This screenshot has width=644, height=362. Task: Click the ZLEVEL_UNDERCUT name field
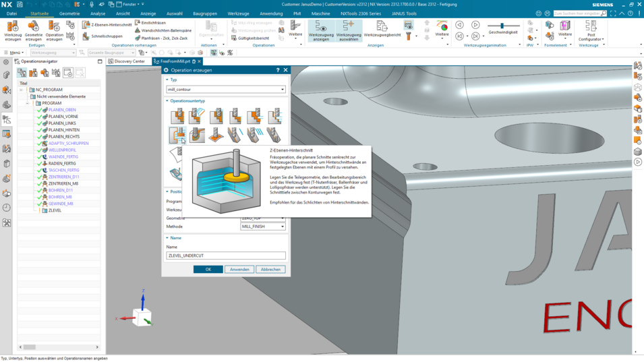click(x=226, y=255)
